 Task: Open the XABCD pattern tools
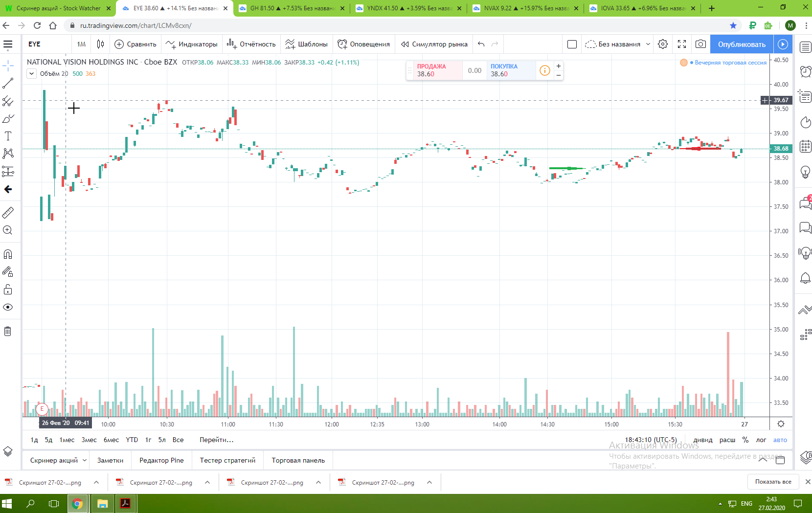(8, 154)
